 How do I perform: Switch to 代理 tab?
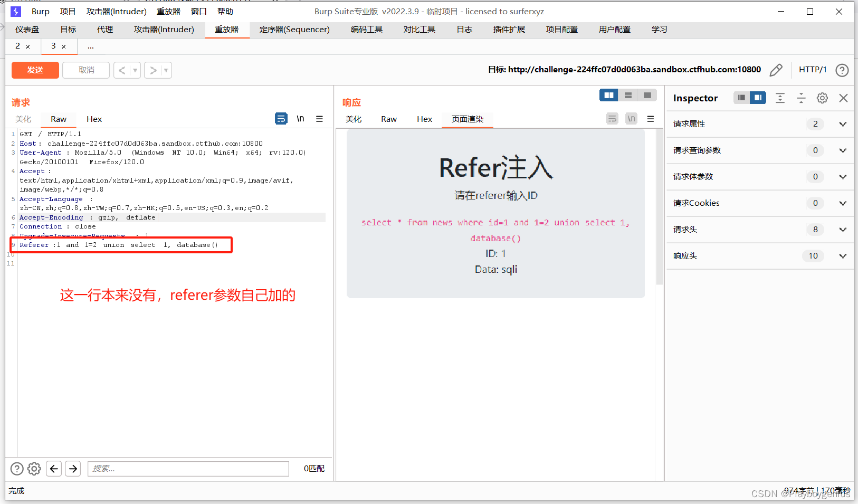pos(105,30)
